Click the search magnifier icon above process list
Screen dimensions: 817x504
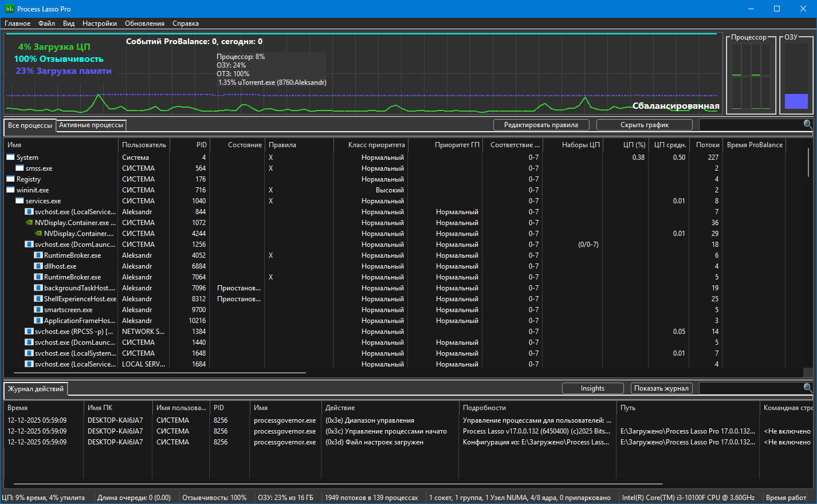807,124
